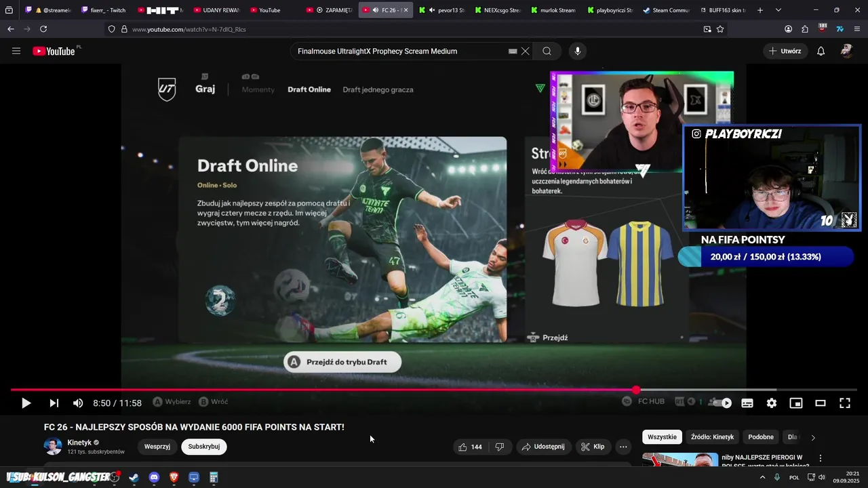Like the video (144 likes)

(470, 447)
